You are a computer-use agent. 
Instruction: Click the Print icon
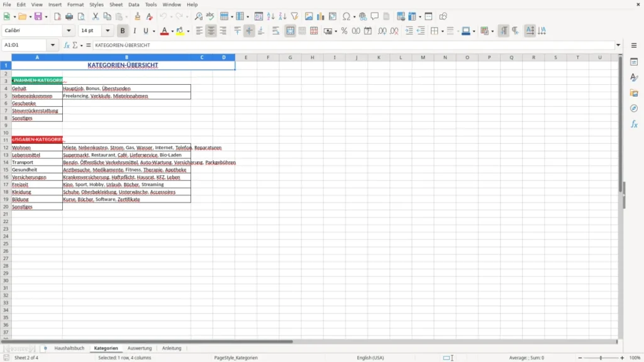pos(69,16)
